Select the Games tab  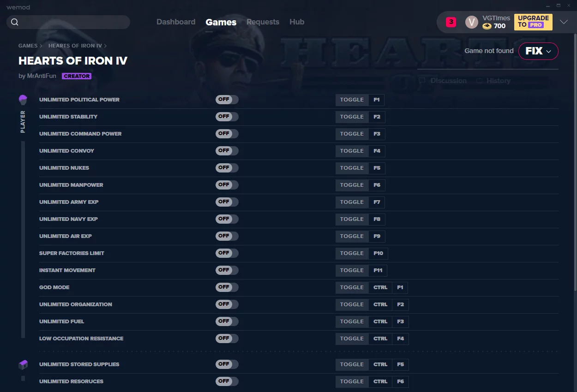point(221,22)
